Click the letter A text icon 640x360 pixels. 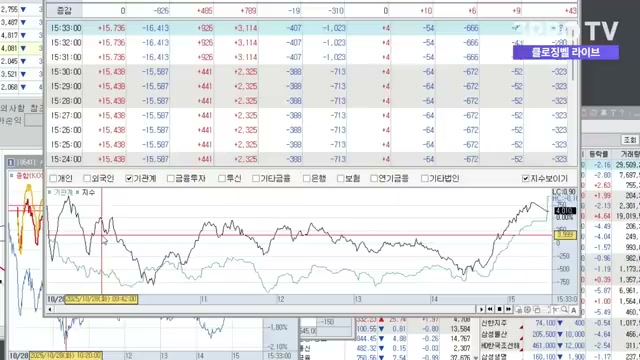click(x=573, y=310)
